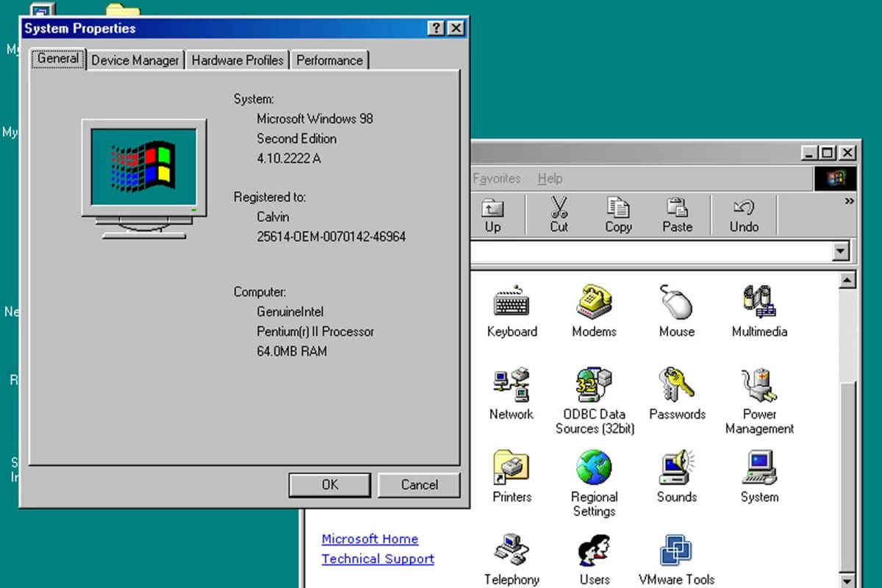Click the product ID 25614-OEM-0070142-46964
Viewport: 882px width, 588px height.
[x=331, y=237]
